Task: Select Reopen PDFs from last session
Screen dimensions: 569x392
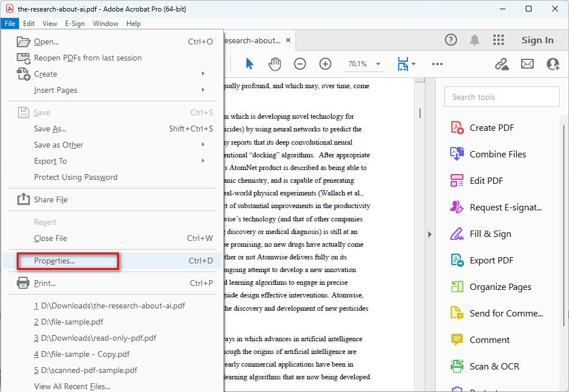Action: coord(113,58)
